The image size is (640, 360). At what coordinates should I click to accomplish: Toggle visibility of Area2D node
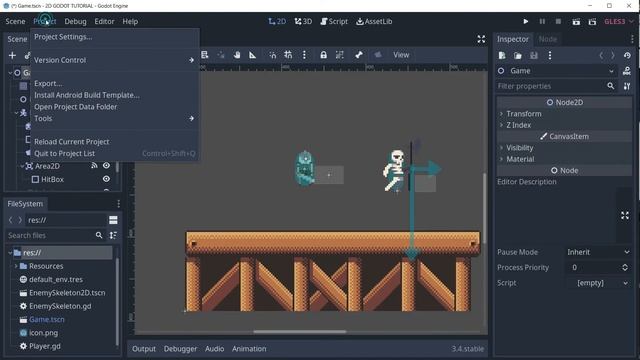tap(106, 166)
